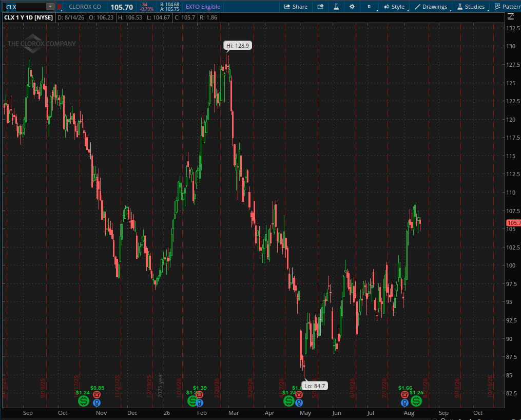Click the $1.39 earnings phone icon

(199, 395)
